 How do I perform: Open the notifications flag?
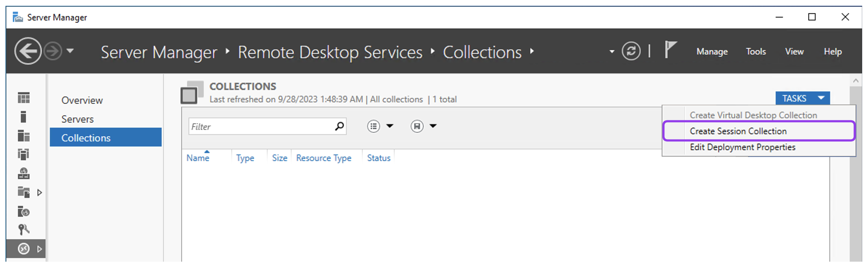670,50
